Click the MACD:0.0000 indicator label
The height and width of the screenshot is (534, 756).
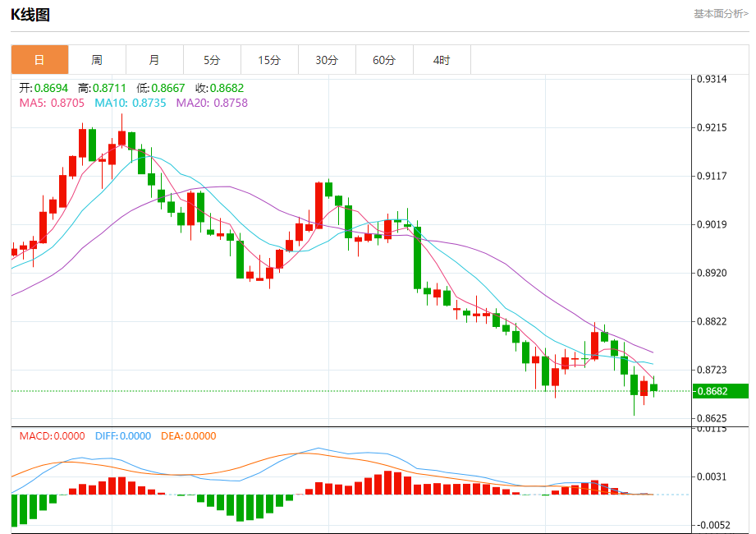tap(52, 436)
